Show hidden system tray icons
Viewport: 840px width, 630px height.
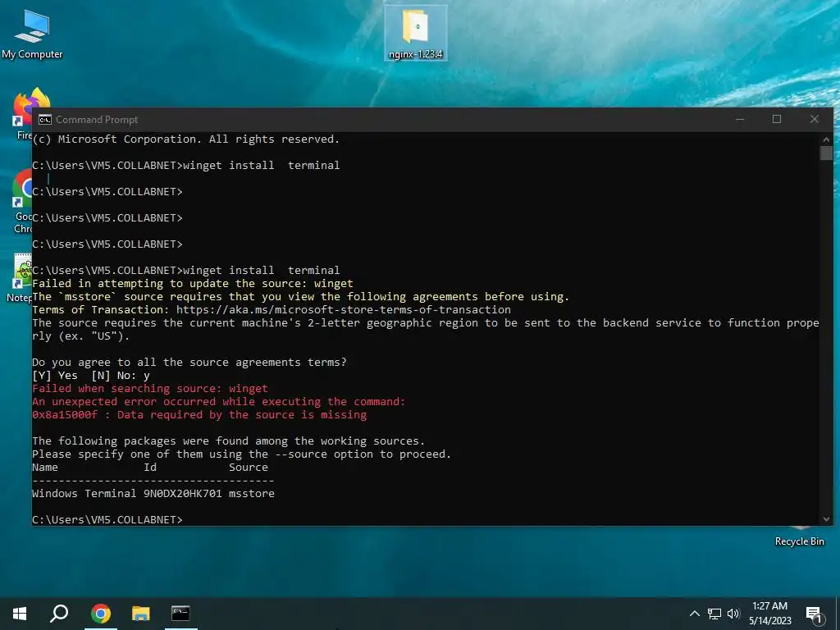[694, 614]
